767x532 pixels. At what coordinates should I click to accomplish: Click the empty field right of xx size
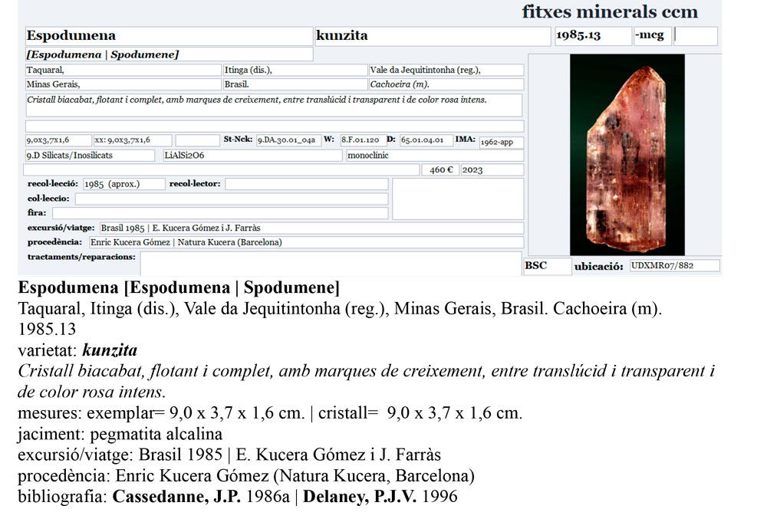click(x=198, y=140)
